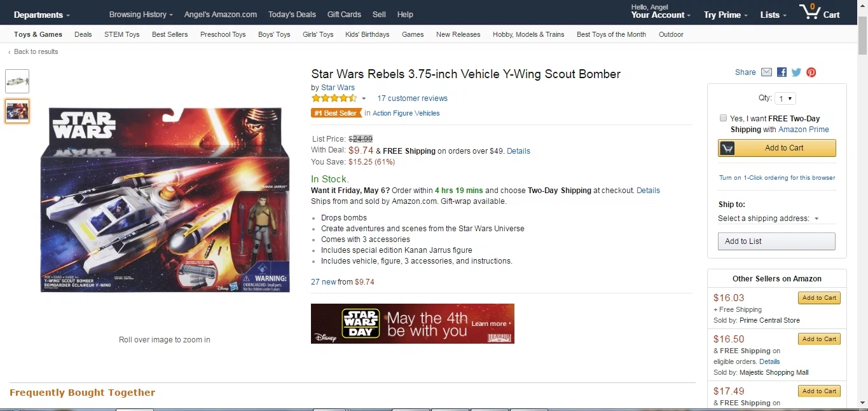Open STEM Toys subnav item
This screenshot has width=868, height=411.
[122, 34]
